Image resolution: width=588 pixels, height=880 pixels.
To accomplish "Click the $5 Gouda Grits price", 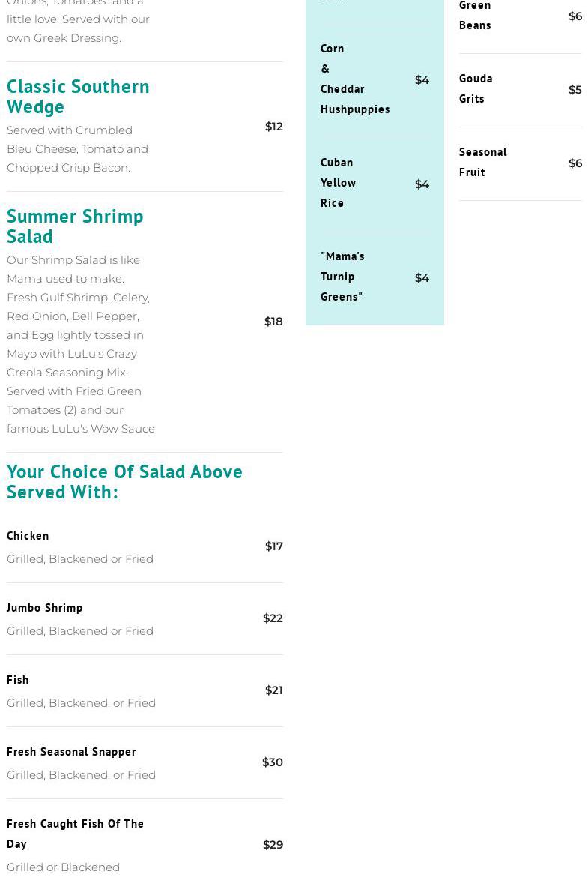I will [575, 90].
